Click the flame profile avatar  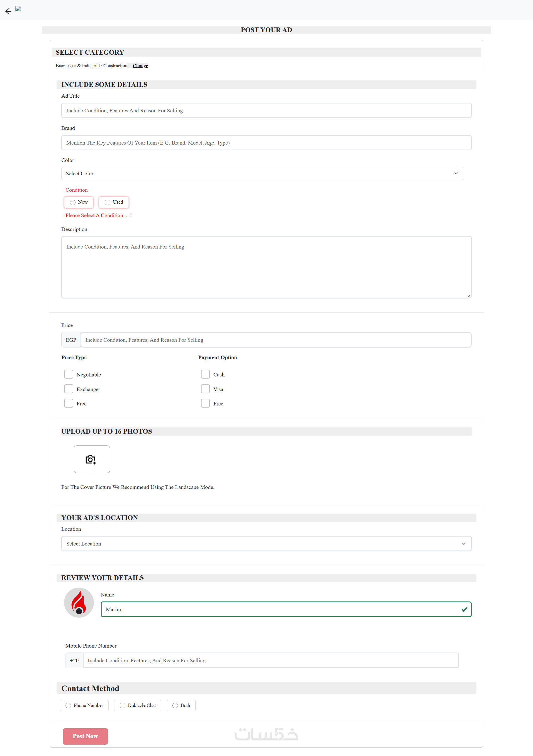[79, 602]
